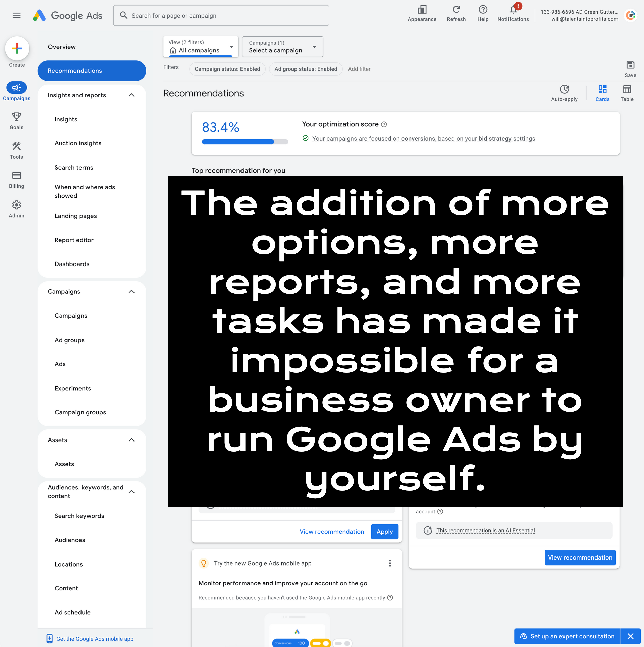Click the blue View recommendation button

coord(580,557)
